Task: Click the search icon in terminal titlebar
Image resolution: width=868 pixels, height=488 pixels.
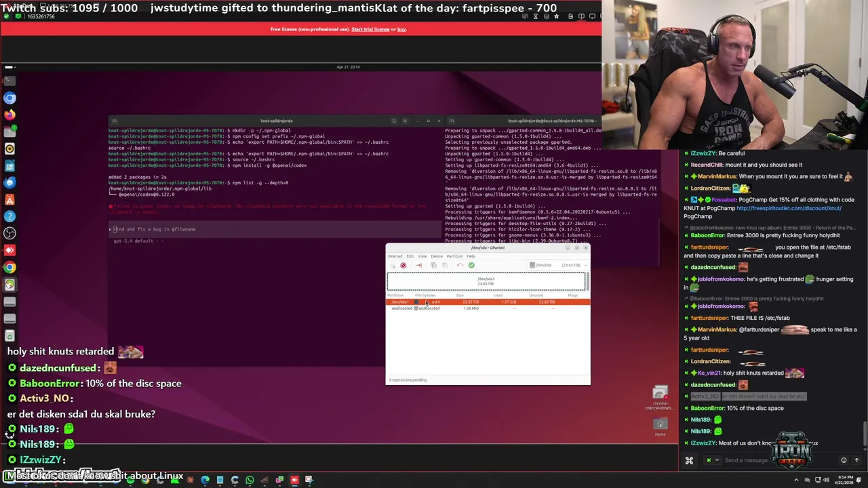Action: click(x=393, y=121)
